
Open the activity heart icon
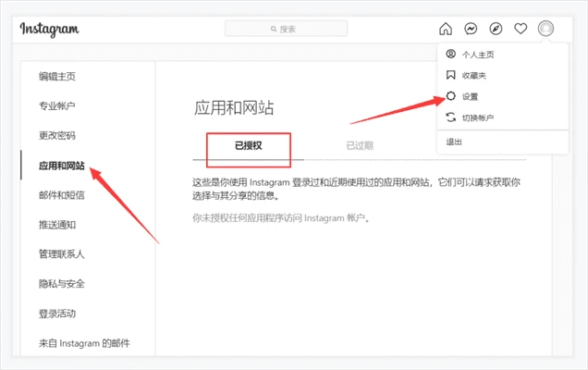(521, 29)
